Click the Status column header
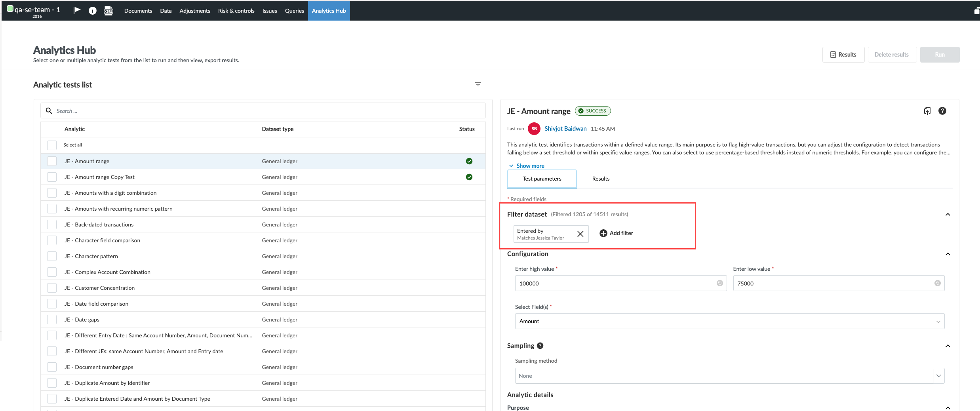Screen dimensions: 980x411 click(467, 129)
